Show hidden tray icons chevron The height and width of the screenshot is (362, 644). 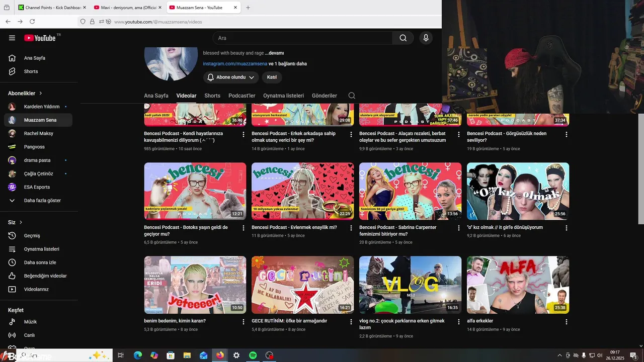point(559,355)
